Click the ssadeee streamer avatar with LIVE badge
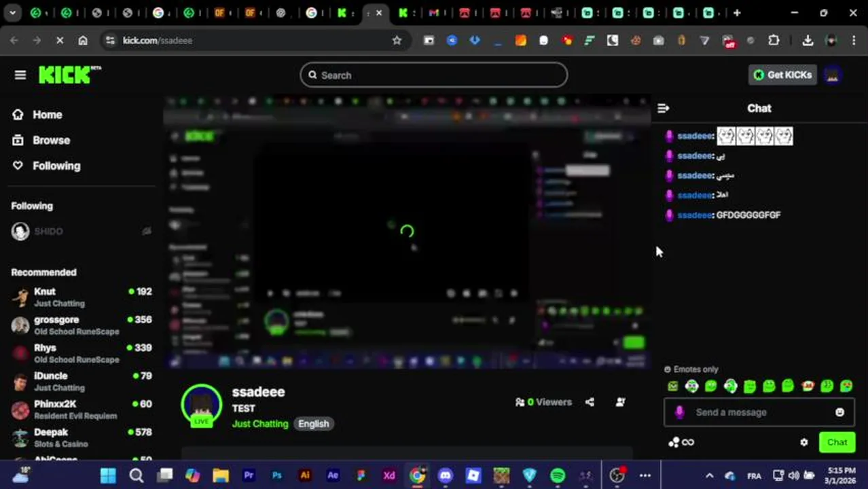The width and height of the screenshot is (868, 489). [202, 405]
